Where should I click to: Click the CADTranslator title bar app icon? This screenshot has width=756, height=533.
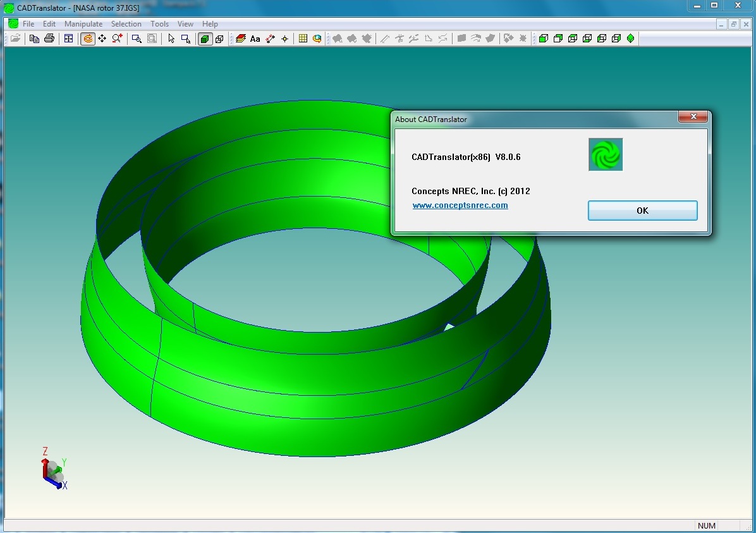click(9, 8)
